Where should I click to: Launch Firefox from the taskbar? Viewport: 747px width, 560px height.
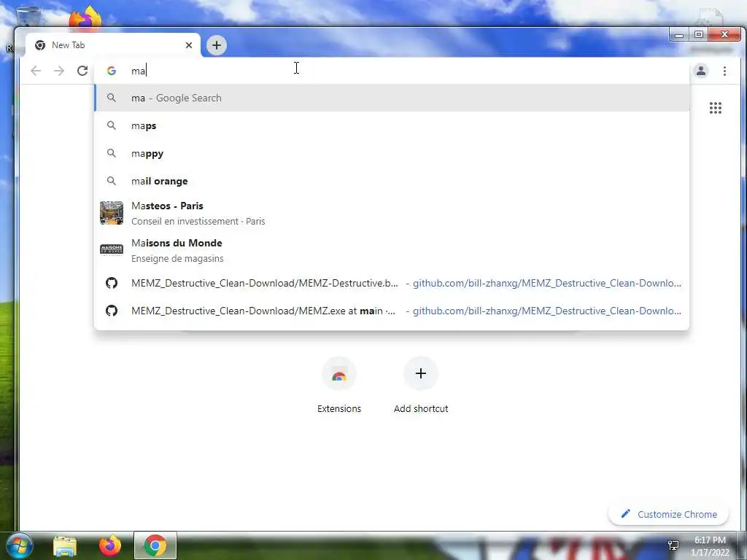click(x=110, y=545)
